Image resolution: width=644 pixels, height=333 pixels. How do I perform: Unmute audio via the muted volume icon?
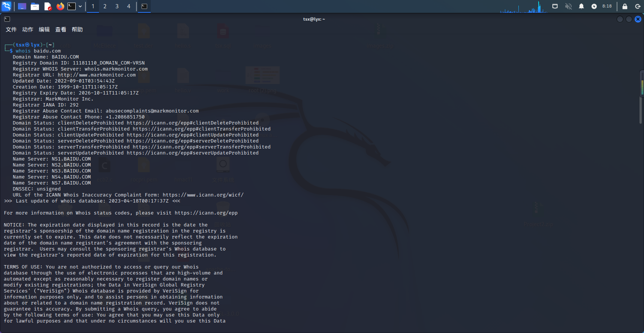568,6
